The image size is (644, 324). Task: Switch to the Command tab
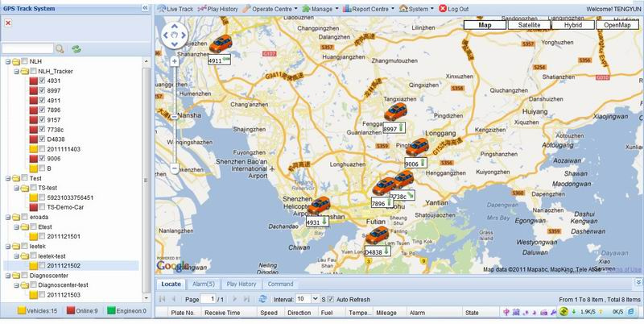click(x=280, y=285)
